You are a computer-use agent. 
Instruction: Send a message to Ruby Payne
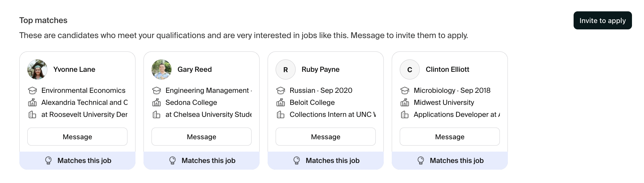point(326,137)
